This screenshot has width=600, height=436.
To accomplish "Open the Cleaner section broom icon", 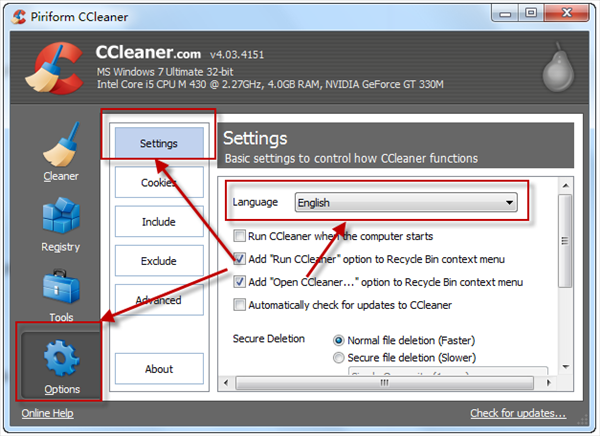I will [x=61, y=145].
